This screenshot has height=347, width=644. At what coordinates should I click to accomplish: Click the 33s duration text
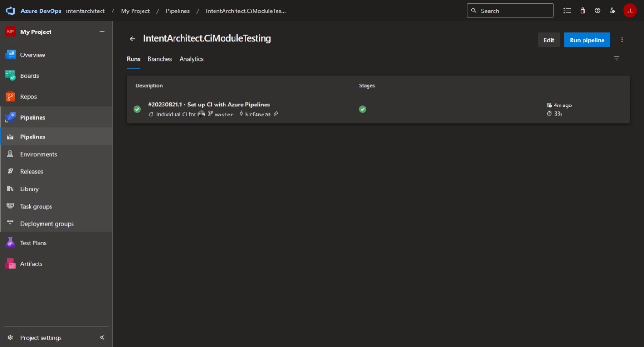click(558, 114)
